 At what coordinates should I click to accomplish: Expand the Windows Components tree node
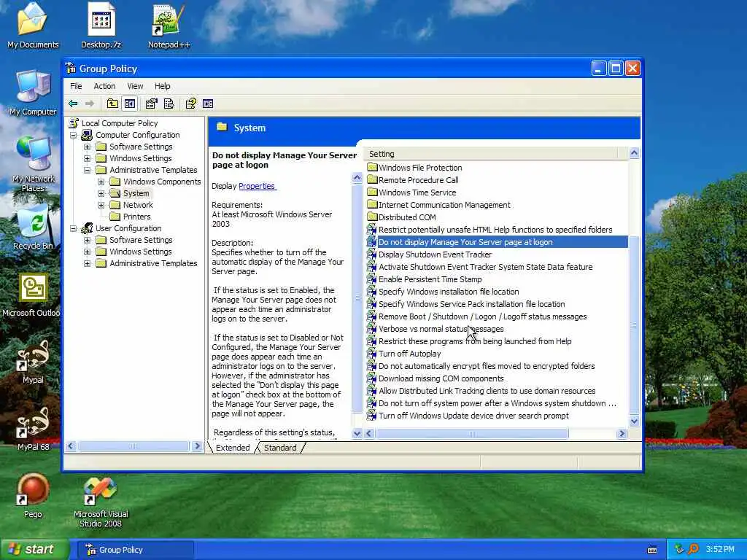tap(101, 182)
